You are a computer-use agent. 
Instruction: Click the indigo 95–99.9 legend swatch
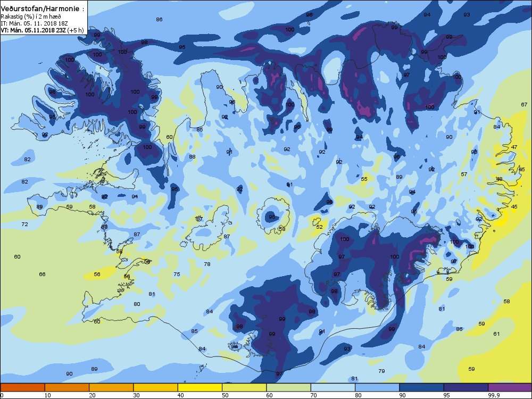click(x=466, y=387)
